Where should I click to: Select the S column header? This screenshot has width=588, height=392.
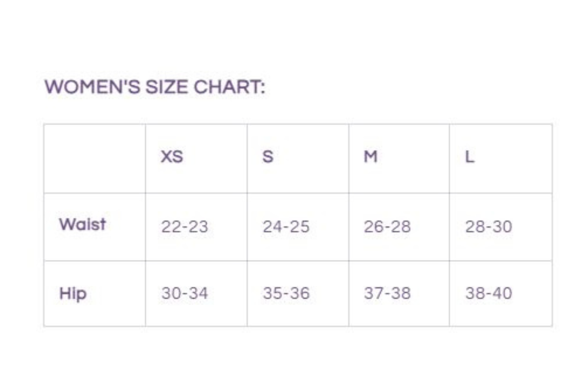coord(268,157)
